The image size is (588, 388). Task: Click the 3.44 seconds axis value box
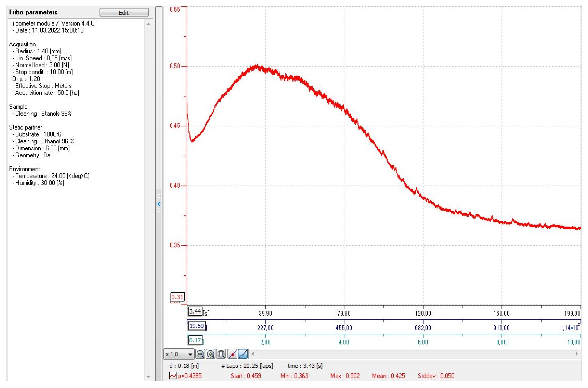195,311
